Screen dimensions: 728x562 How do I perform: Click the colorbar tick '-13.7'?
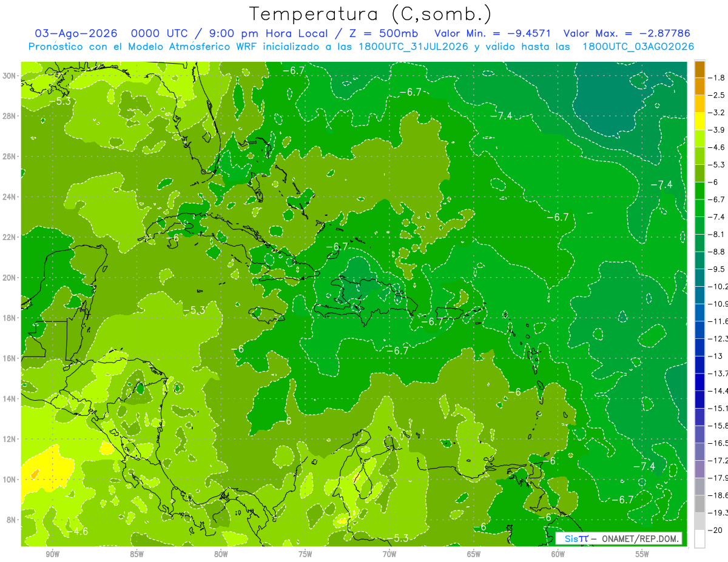pos(719,373)
